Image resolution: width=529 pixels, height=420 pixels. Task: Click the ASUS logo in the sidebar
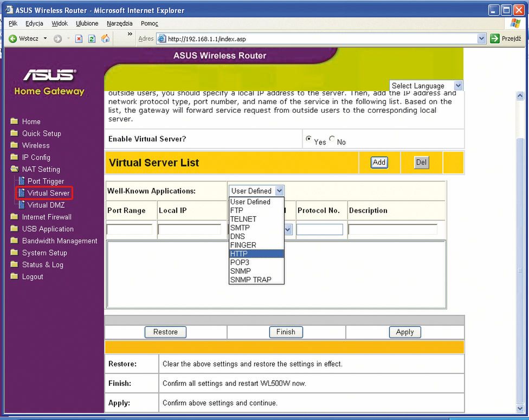(x=50, y=75)
